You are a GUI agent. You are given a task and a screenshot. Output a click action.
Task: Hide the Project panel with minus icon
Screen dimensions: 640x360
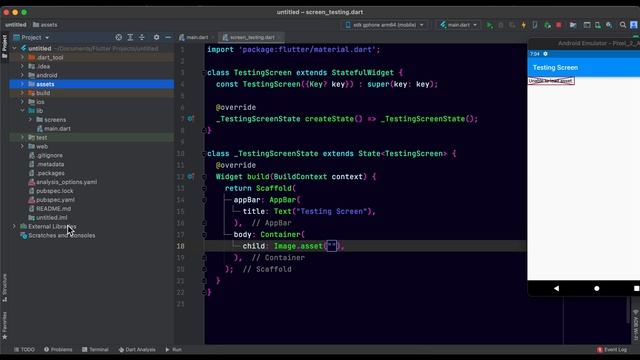click(168, 37)
